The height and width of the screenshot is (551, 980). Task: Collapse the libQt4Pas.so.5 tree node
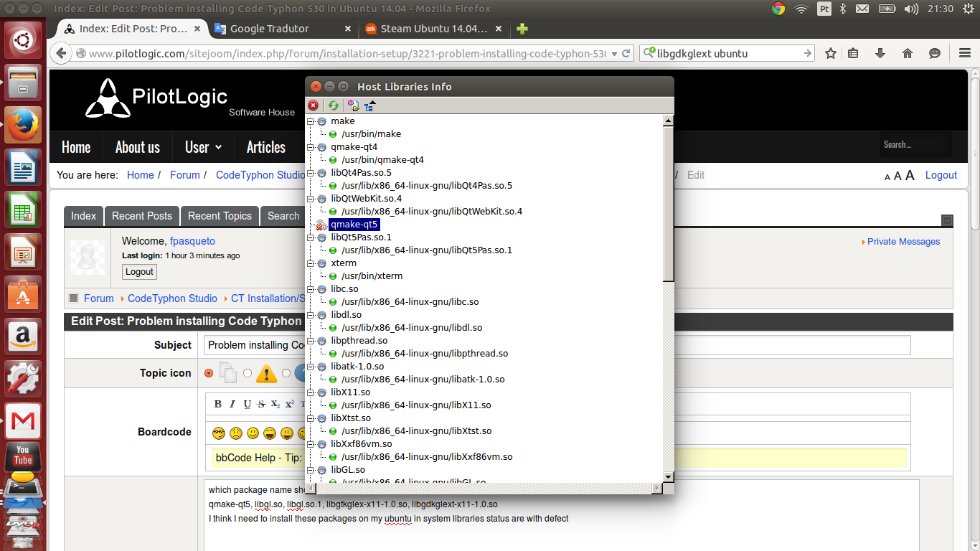[311, 173]
